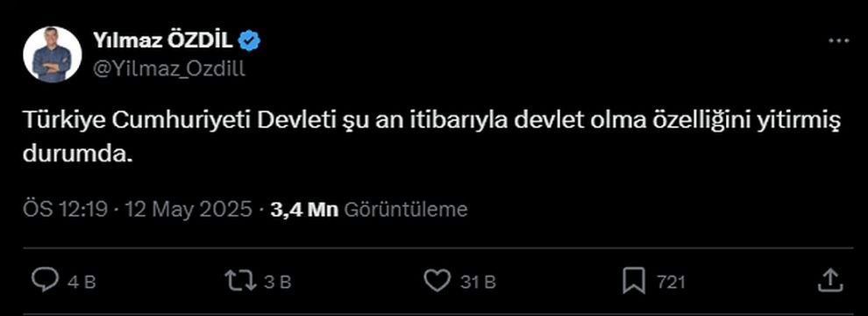
Task: Open the three-dot more options menu
Action: tap(839, 40)
